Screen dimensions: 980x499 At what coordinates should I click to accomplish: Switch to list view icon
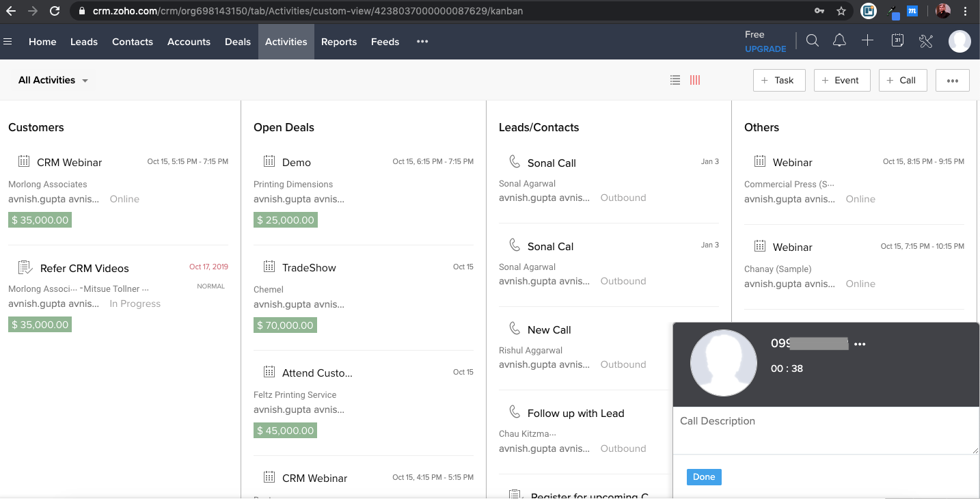[675, 80]
